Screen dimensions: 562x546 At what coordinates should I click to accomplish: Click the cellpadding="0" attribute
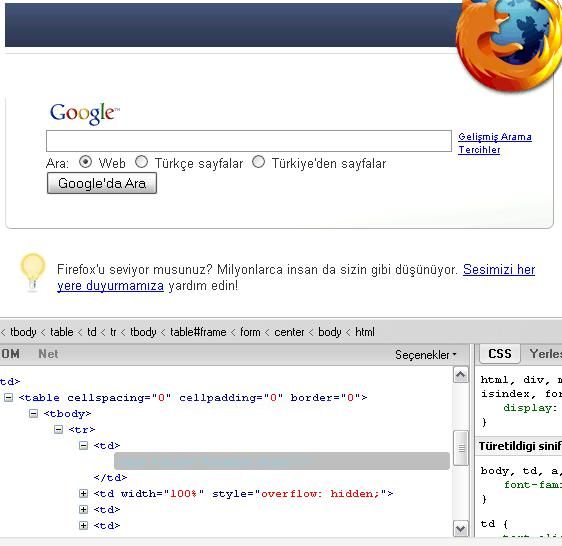(231, 398)
